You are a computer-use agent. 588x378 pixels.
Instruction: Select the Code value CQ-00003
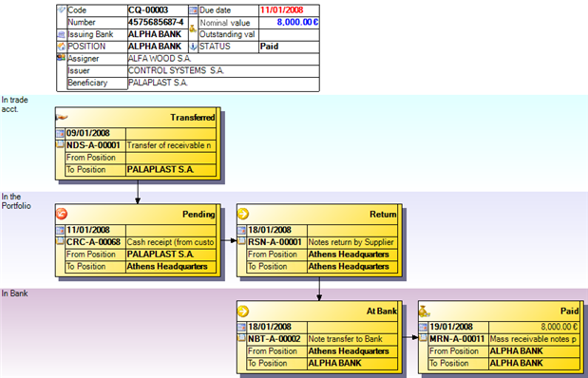(x=148, y=10)
